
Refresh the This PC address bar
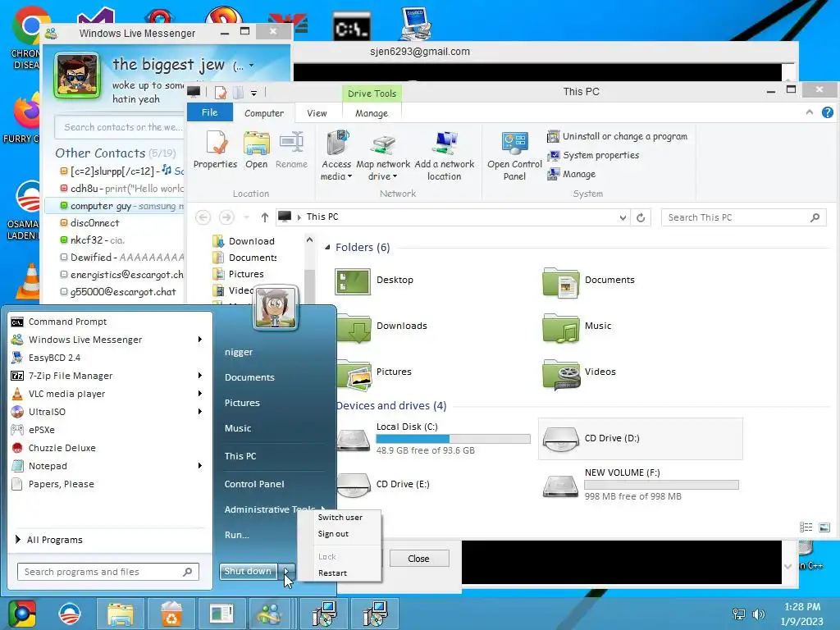(641, 217)
